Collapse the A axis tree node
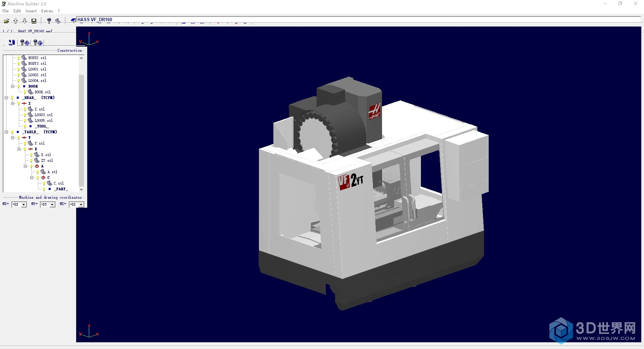This screenshot has height=349, width=644. [x=25, y=166]
